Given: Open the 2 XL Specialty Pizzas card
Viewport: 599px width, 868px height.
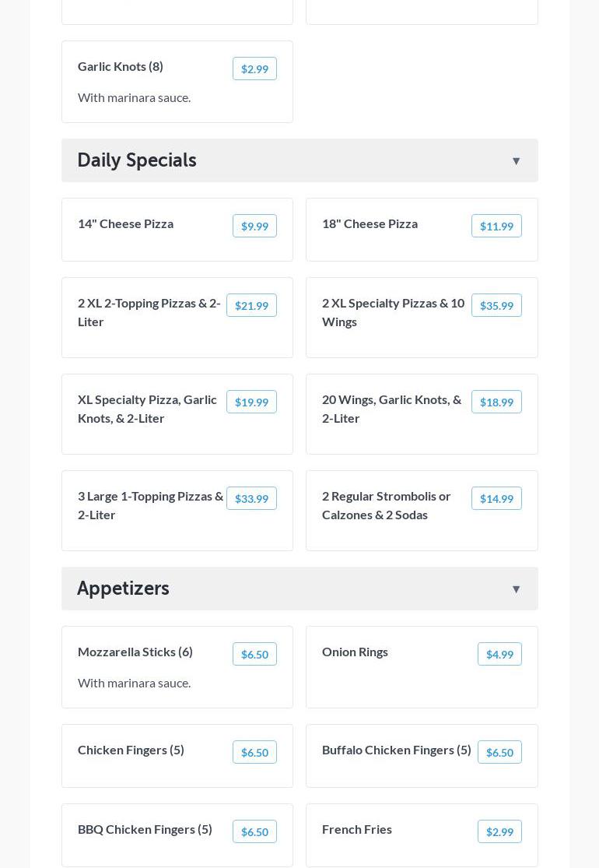Looking at the screenshot, I should [393, 312].
